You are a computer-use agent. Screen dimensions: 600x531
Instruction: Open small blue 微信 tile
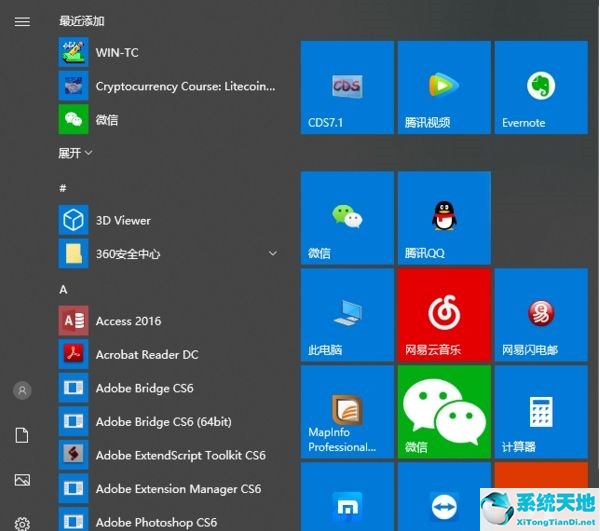pos(347,218)
